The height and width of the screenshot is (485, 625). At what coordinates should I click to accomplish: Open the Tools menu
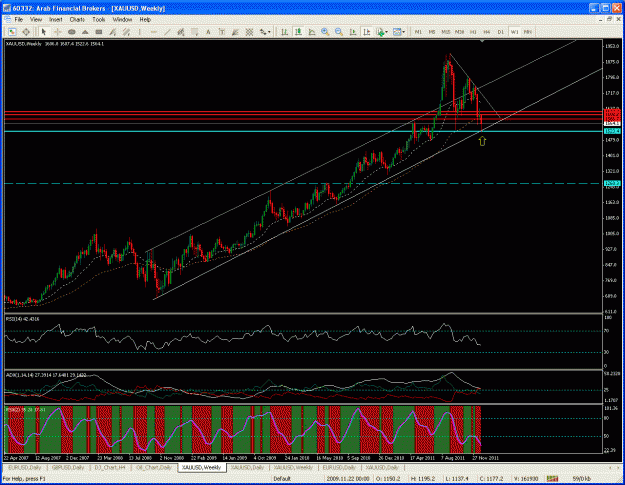pos(99,20)
